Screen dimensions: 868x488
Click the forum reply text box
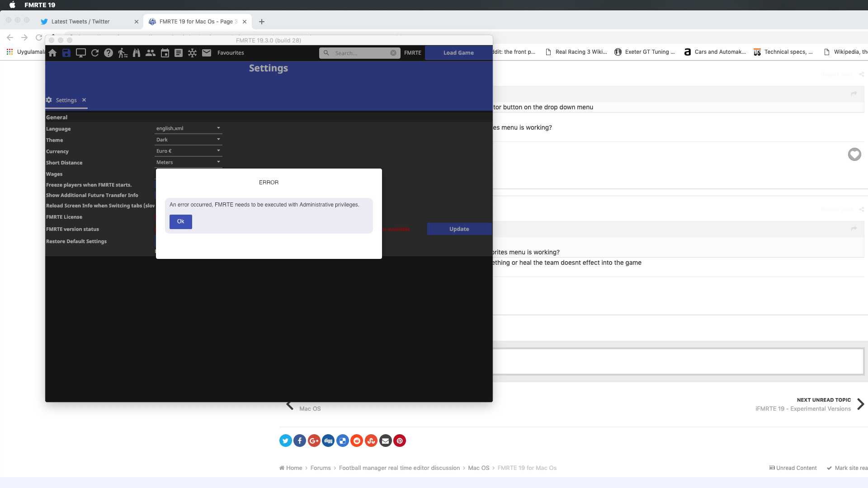click(x=678, y=361)
